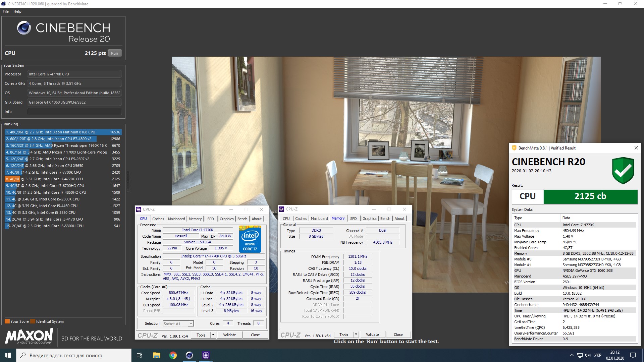Open SPD tab in left CPU-Z window

[x=211, y=219]
